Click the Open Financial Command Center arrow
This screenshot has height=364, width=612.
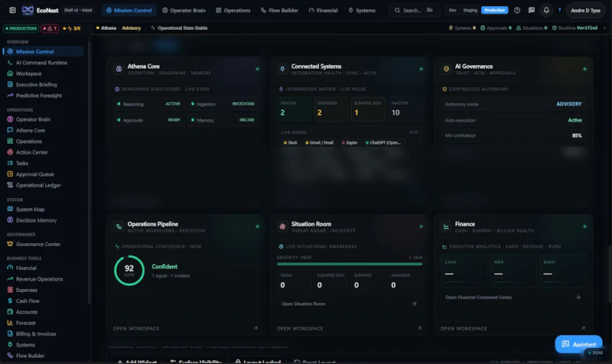(578, 297)
